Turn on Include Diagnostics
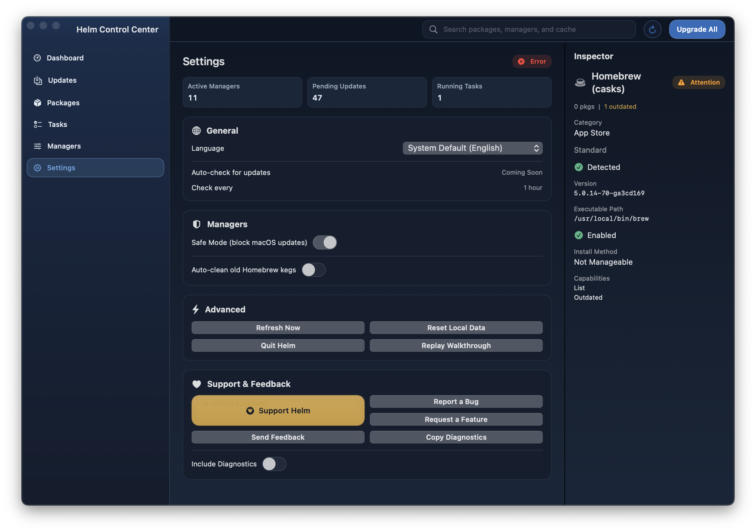Viewport: 756px width, 532px height. point(274,464)
